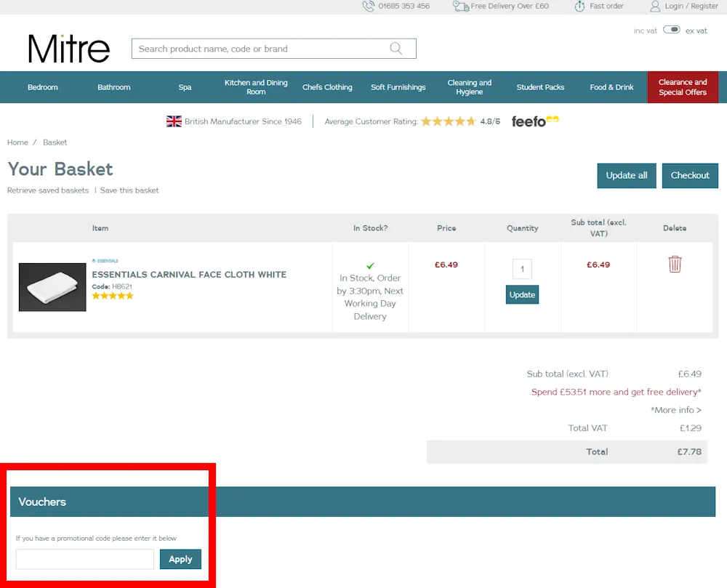Click Save this basket
The height and width of the screenshot is (588, 727).
(x=129, y=190)
